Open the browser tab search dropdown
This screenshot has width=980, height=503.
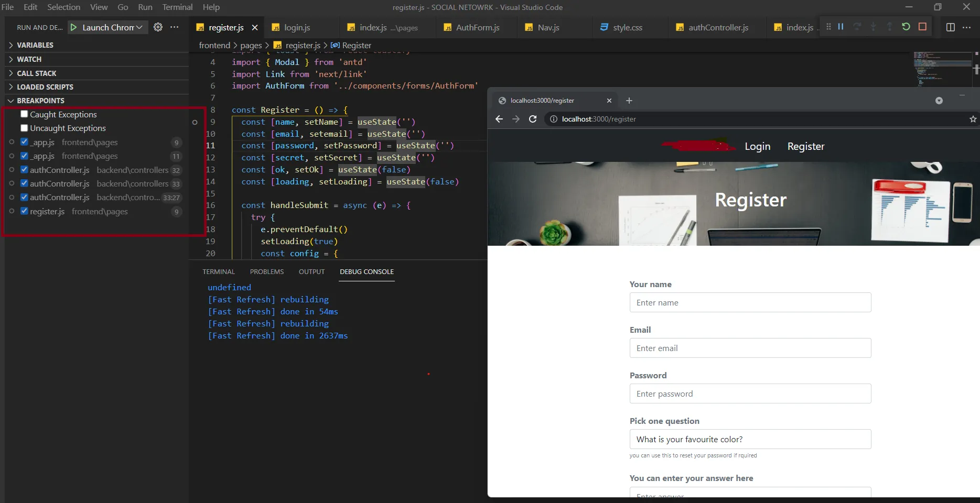point(939,101)
